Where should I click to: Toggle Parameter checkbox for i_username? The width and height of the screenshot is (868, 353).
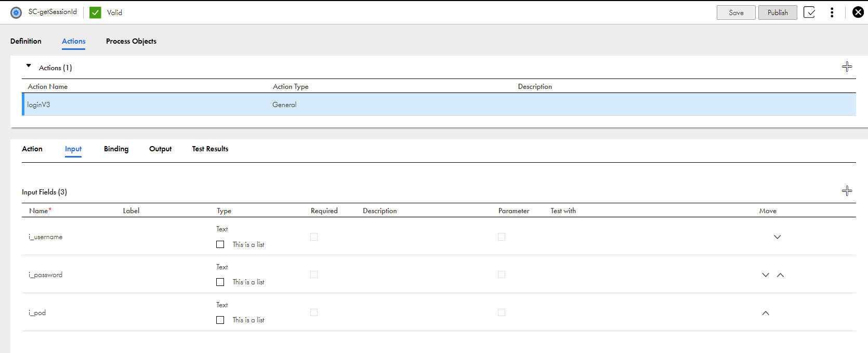point(502,237)
